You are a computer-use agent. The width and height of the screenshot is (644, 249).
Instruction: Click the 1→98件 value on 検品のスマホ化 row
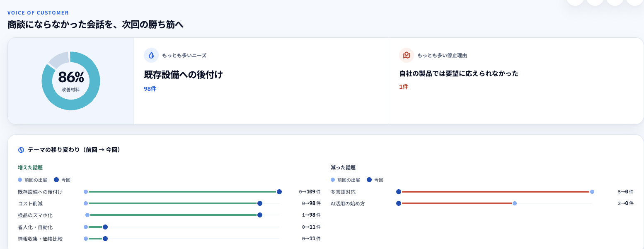point(311,215)
